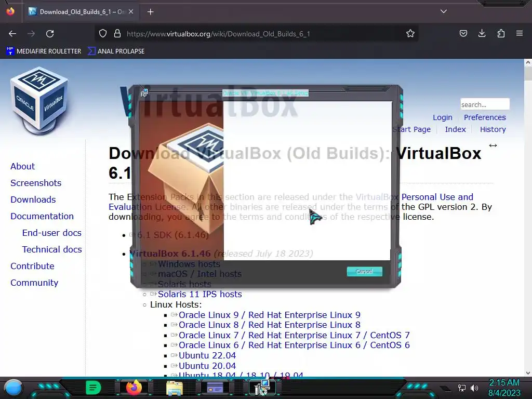Focus the wiki search field
532x399 pixels.
point(485,104)
